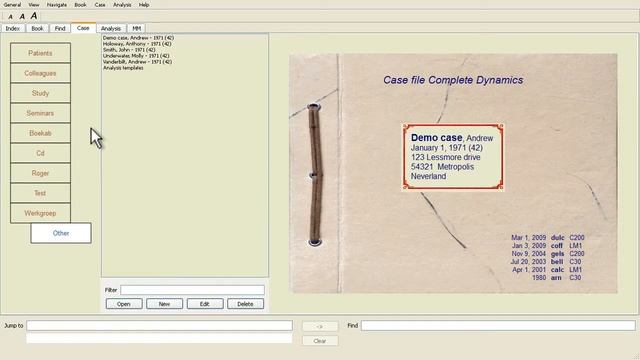Select 'Demo case, Andrew' in case list
Screen dimensions: 640x360
coord(138,38)
